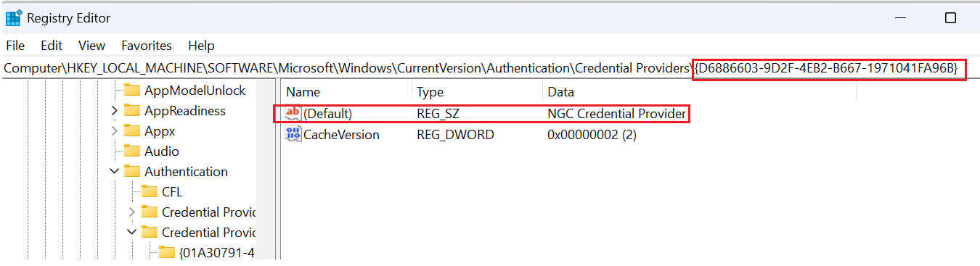Select the Authentication key
Screen dimensions: 980x266
(x=186, y=172)
